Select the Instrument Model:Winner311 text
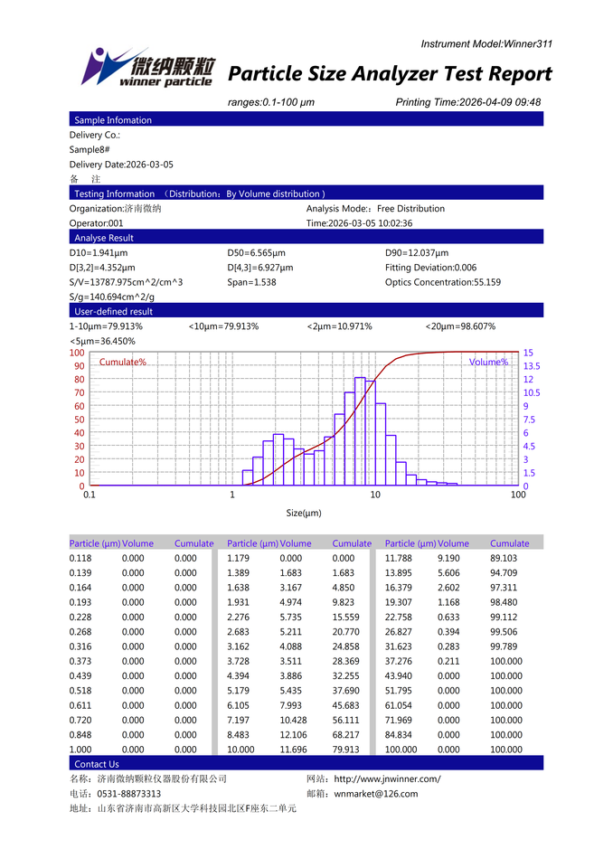Viewport: 613px width, 868px height. (x=486, y=43)
